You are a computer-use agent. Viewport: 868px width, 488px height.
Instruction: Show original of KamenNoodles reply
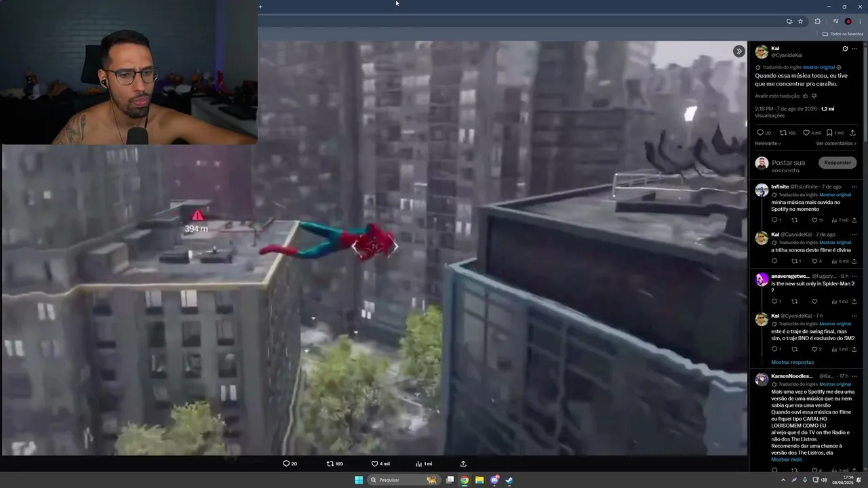pos(835,384)
